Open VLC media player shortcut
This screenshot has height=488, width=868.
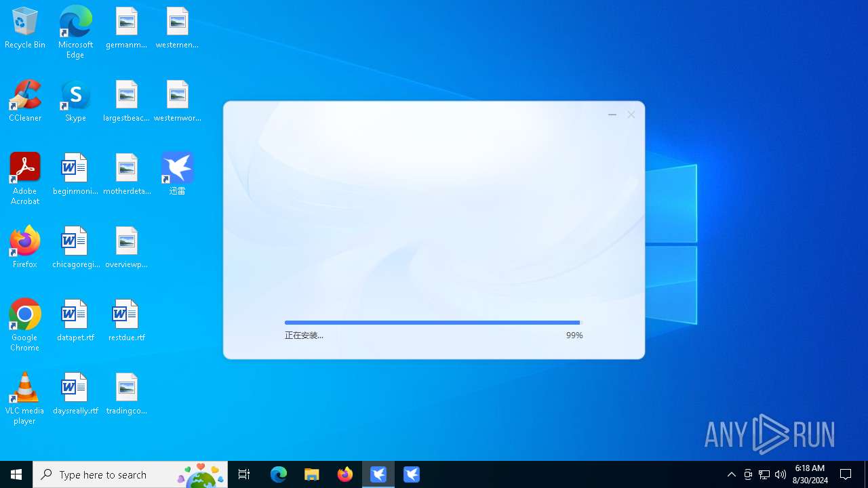coord(25,399)
